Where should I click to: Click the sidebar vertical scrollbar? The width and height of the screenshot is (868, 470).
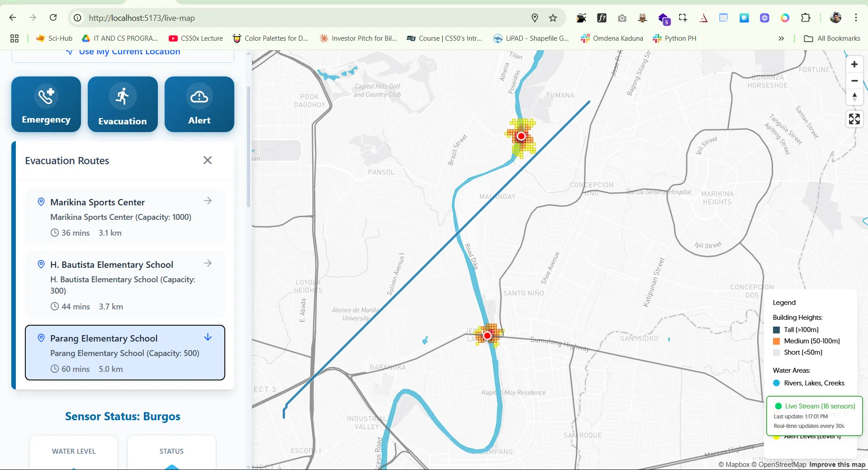248,147
